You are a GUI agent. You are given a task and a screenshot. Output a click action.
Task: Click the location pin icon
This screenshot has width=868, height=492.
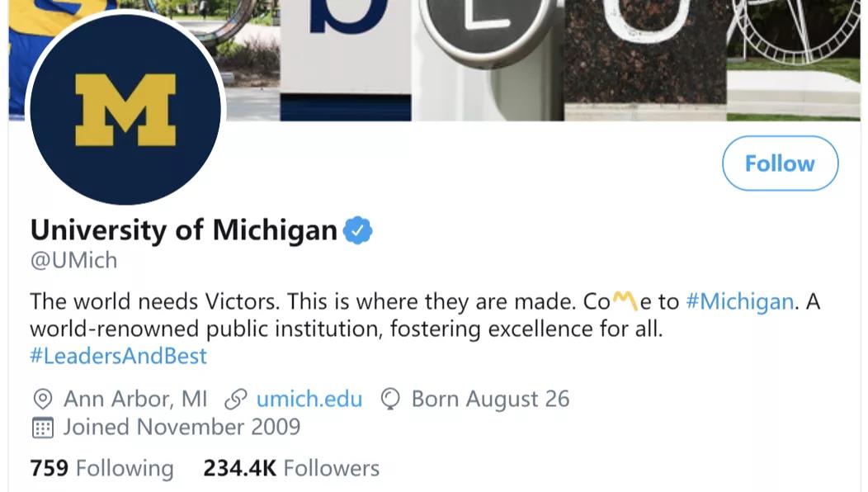tap(42, 400)
